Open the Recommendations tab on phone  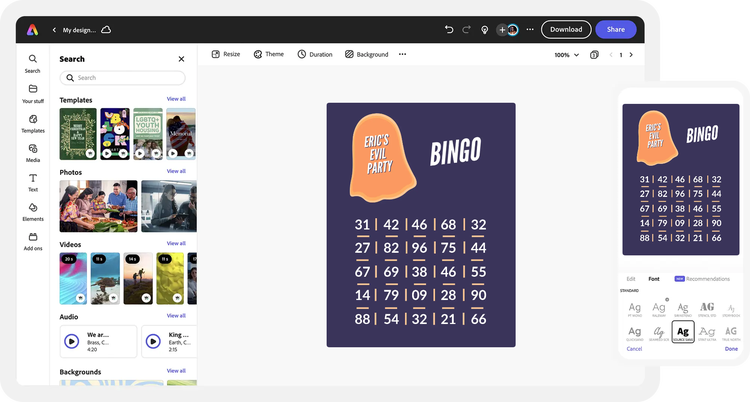[702, 279]
